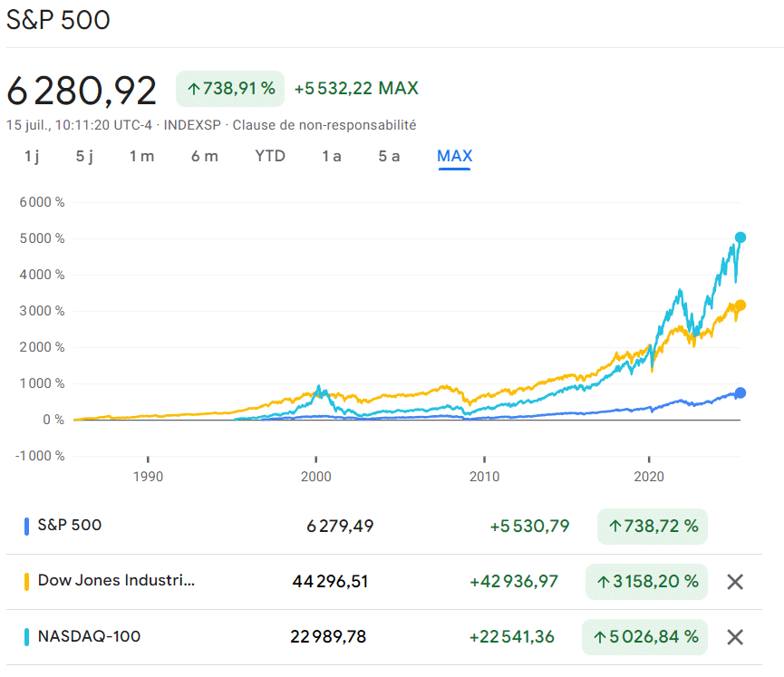The height and width of the screenshot is (677, 784).
Task: Click the 6 000 % axis label
Action: [42, 202]
